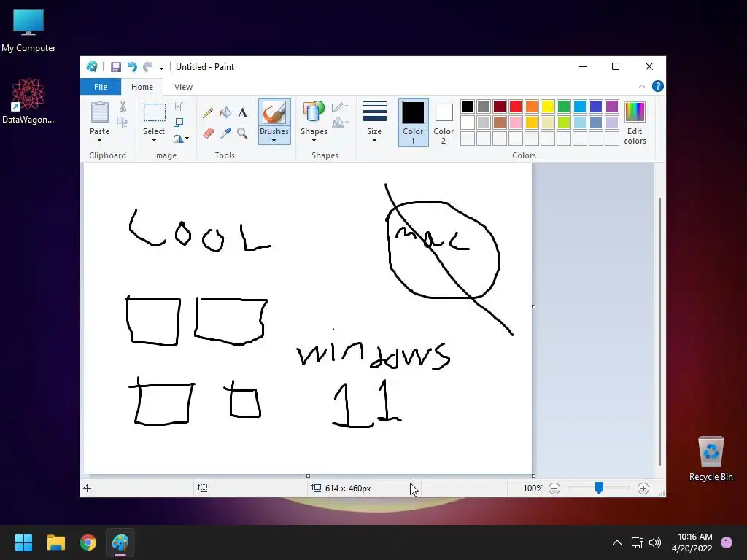Pick the yellow color swatch
Viewport: 747px width, 560px height.
tap(547, 106)
